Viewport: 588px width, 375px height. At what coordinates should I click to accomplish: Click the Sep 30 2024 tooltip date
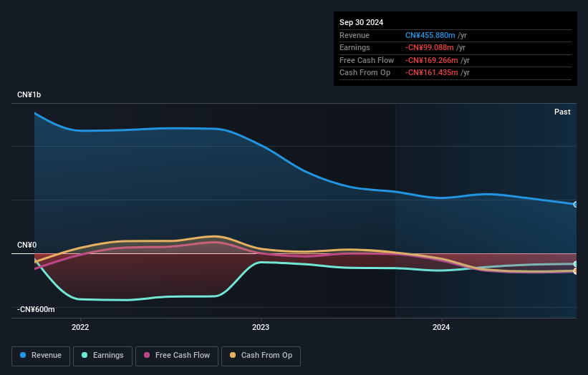coord(361,22)
